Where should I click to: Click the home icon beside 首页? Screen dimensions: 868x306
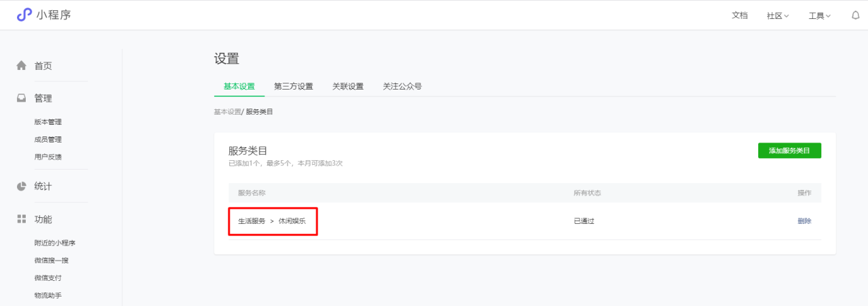coord(21,66)
